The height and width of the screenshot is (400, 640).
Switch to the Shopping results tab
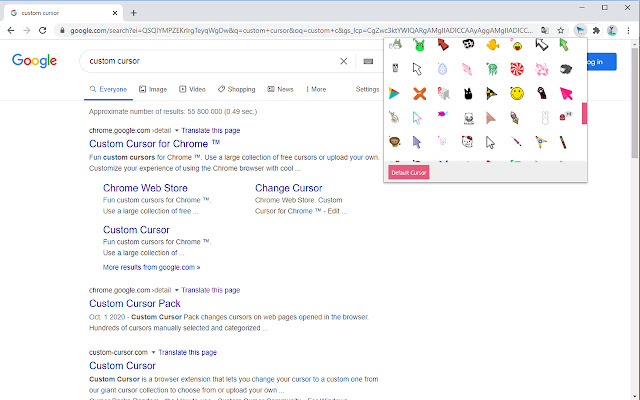(236, 89)
